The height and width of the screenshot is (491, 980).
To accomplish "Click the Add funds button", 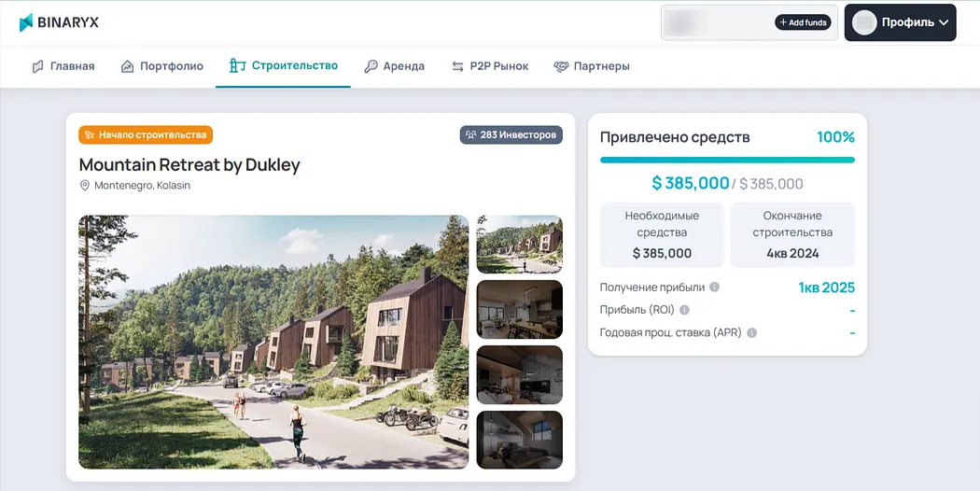I will point(803,22).
